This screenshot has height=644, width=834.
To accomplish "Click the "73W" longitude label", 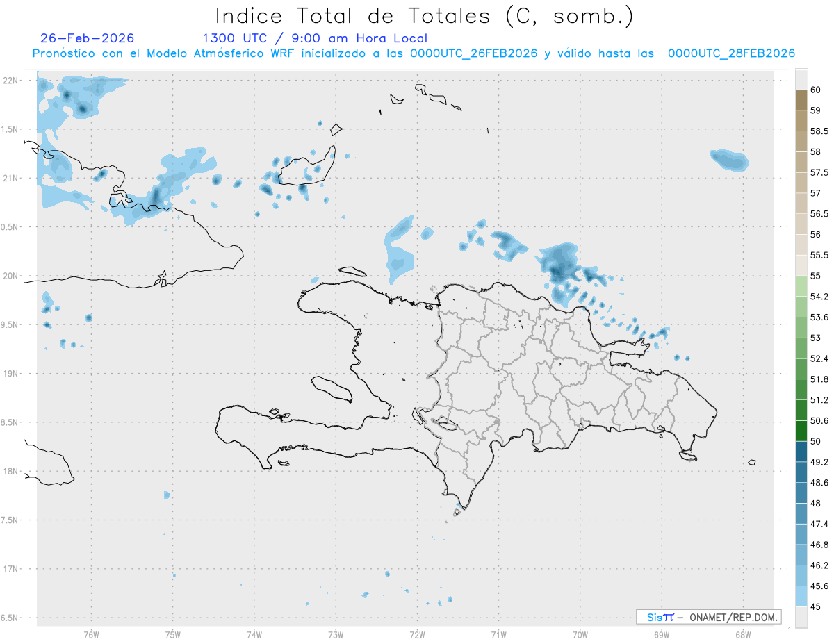I will pyautogui.click(x=336, y=634).
